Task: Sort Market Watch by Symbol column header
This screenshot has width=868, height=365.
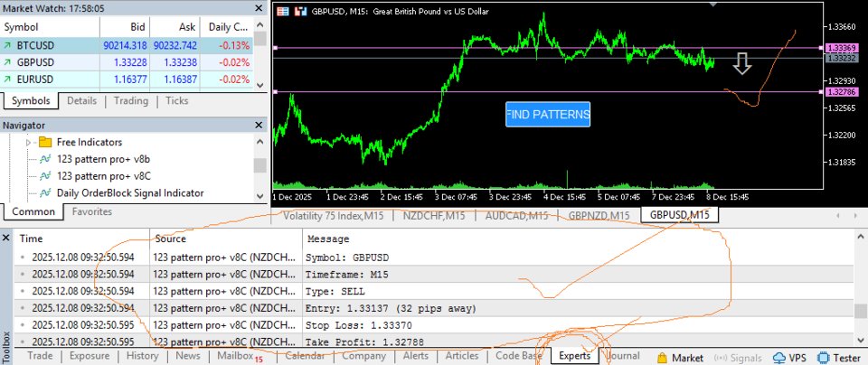Action: pos(51,27)
